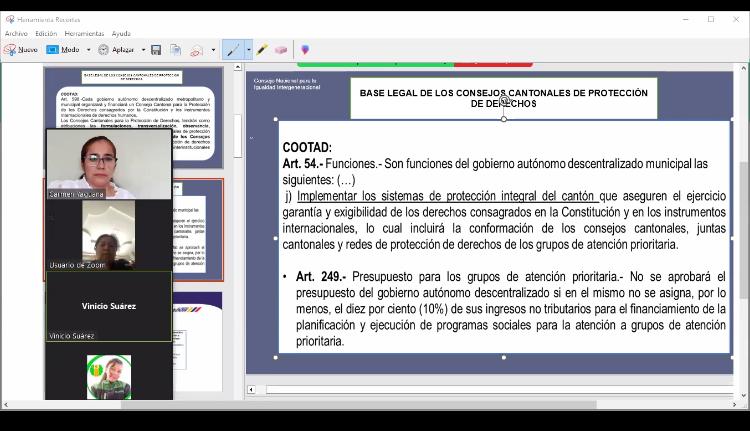Open Paint 3D editing icon
The height and width of the screenshot is (431, 750).
coord(305,50)
